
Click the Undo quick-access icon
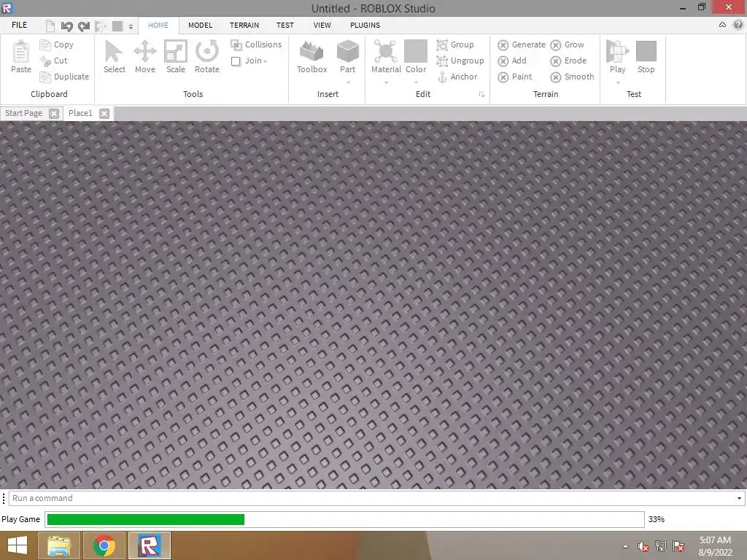(x=66, y=26)
